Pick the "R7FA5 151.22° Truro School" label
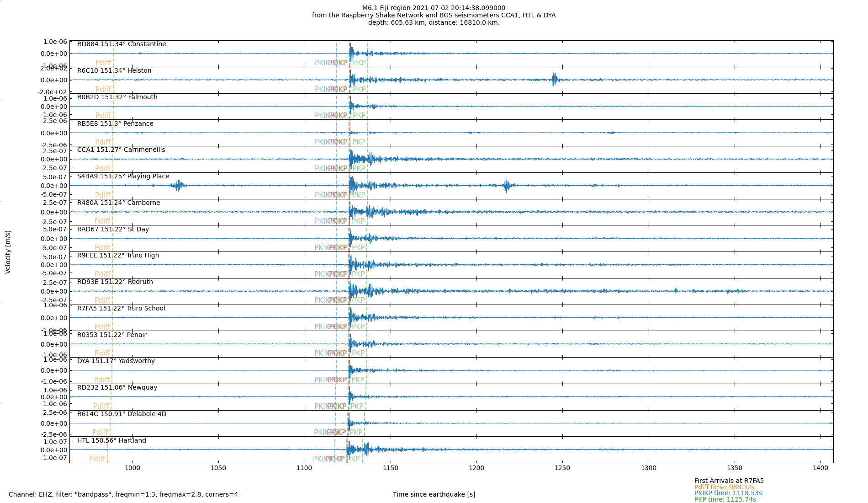 click(121, 308)
